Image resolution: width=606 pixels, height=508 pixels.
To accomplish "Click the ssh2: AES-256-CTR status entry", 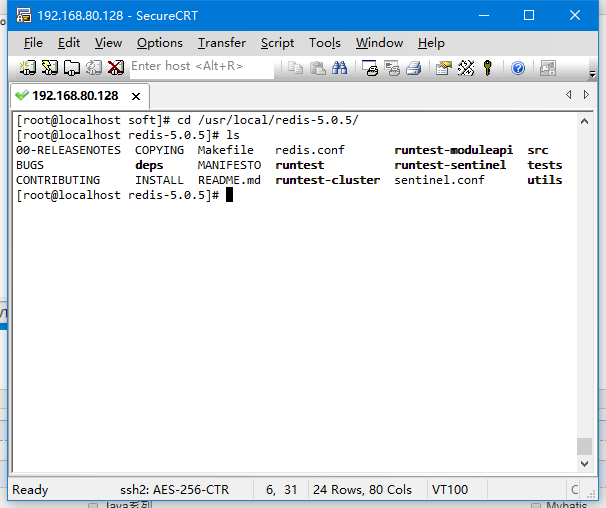I will pyautogui.click(x=174, y=490).
